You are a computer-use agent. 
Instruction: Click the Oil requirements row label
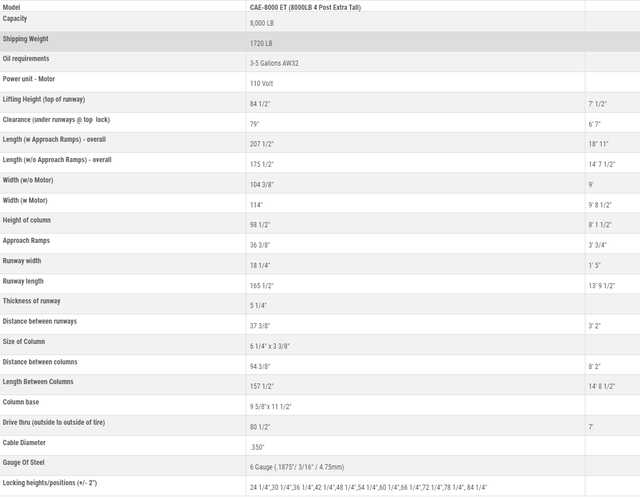tap(26, 58)
